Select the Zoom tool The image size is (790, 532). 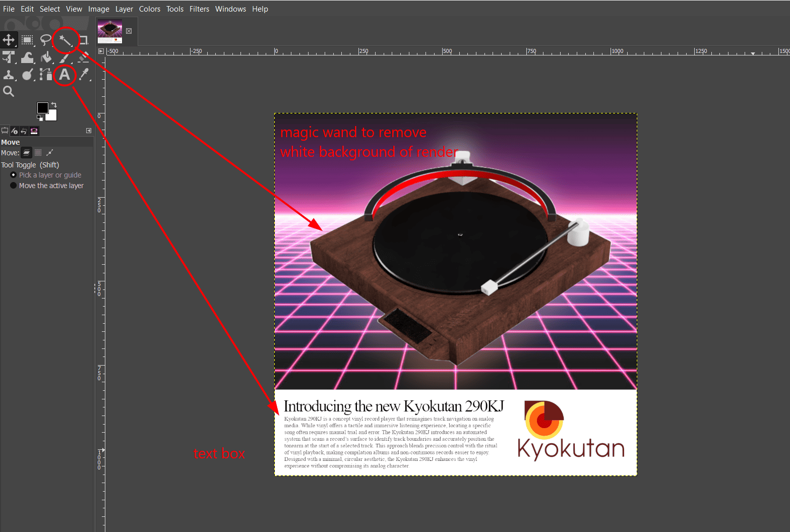point(8,91)
